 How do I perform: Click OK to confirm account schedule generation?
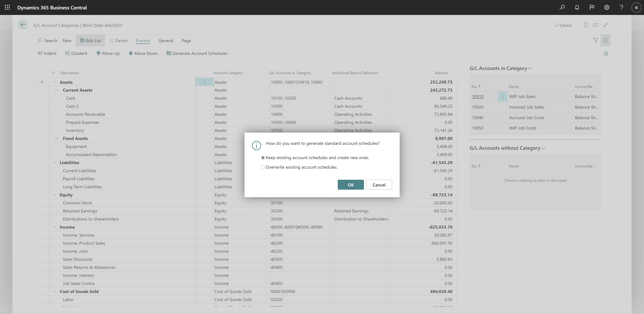pyautogui.click(x=351, y=184)
